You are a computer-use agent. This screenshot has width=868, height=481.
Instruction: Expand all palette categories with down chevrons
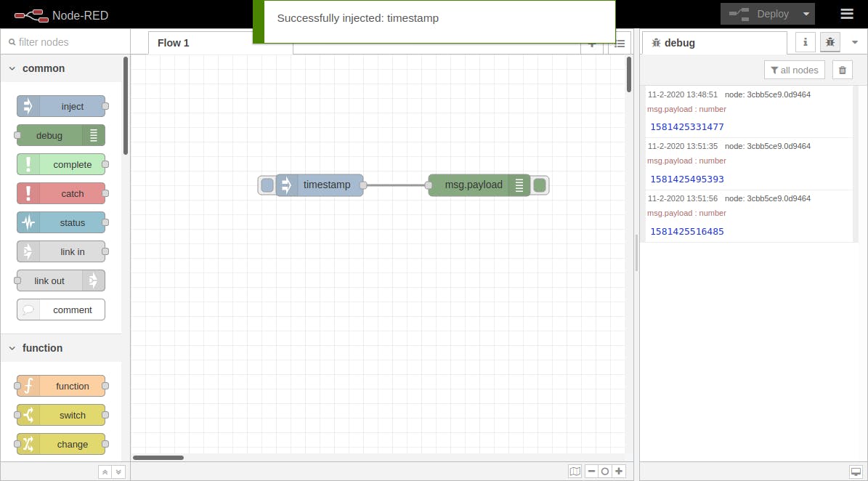118,472
